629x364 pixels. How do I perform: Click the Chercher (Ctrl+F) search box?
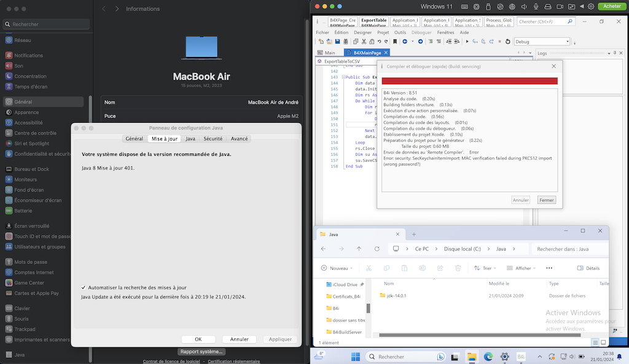pos(546,21)
